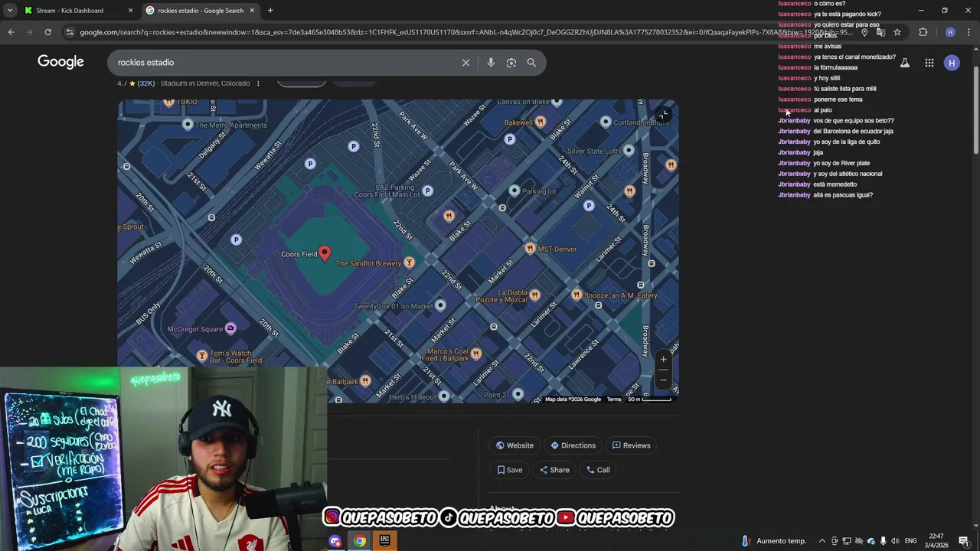View site information icon in address bar

click(x=70, y=32)
